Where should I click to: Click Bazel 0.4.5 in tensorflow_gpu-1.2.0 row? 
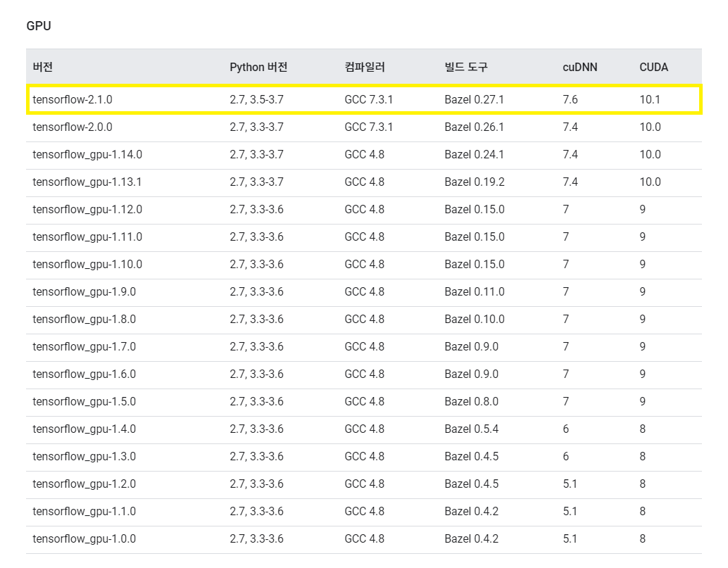(x=471, y=483)
